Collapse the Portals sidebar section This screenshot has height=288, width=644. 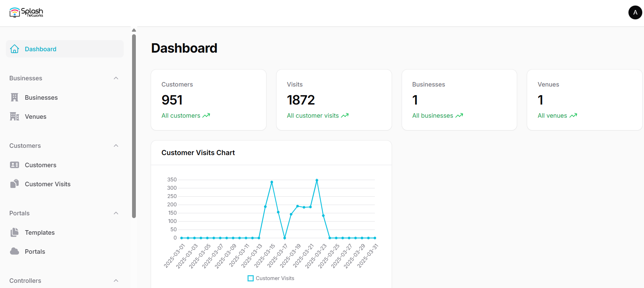[116, 213]
